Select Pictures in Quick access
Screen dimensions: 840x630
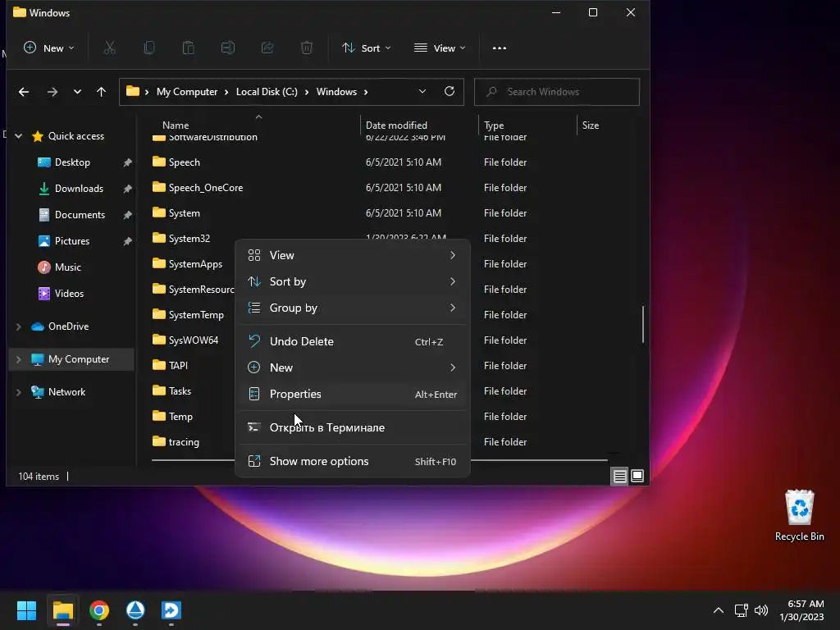(72, 241)
